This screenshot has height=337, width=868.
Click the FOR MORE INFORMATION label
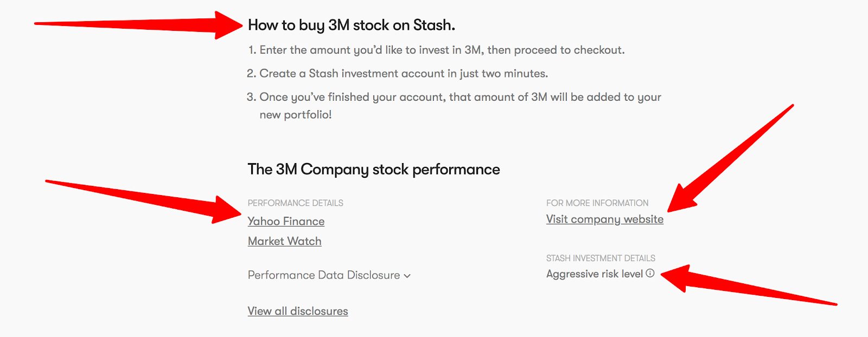pyautogui.click(x=597, y=203)
